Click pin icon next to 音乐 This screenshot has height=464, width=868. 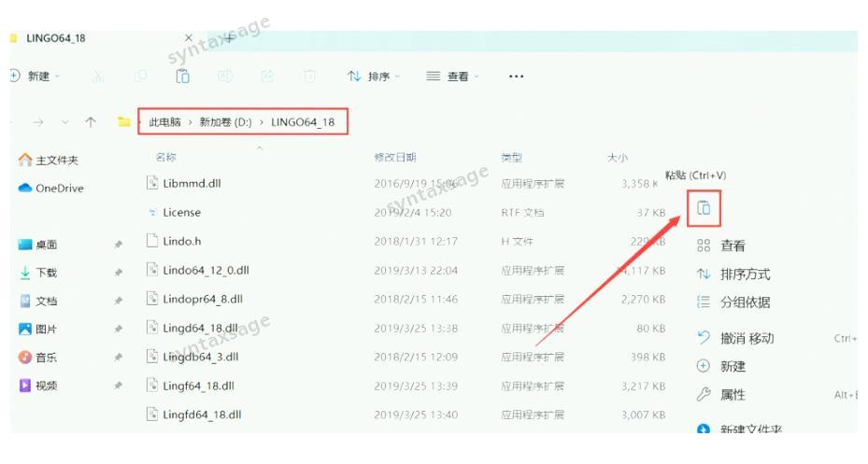click(x=118, y=358)
